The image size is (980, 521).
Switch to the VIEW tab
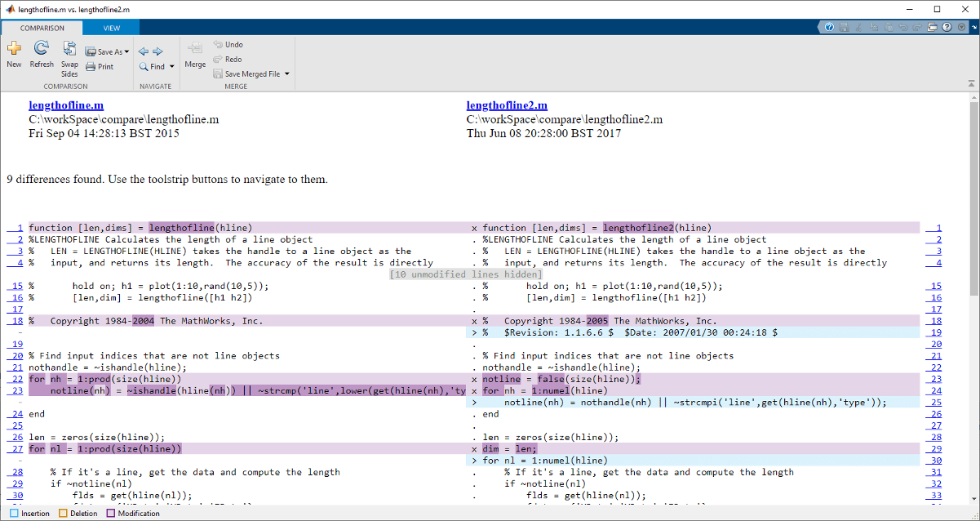point(112,28)
